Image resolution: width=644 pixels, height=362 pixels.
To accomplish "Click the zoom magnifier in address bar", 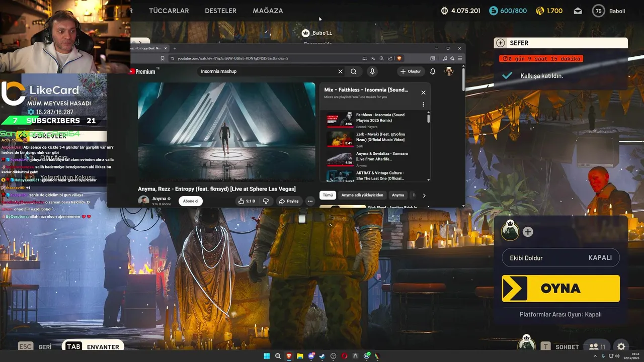I will point(382,58).
